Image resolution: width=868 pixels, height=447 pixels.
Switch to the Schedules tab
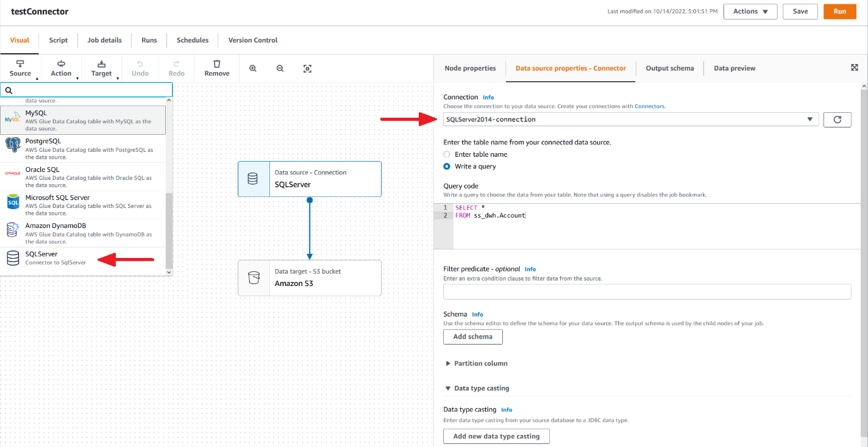[x=193, y=40]
